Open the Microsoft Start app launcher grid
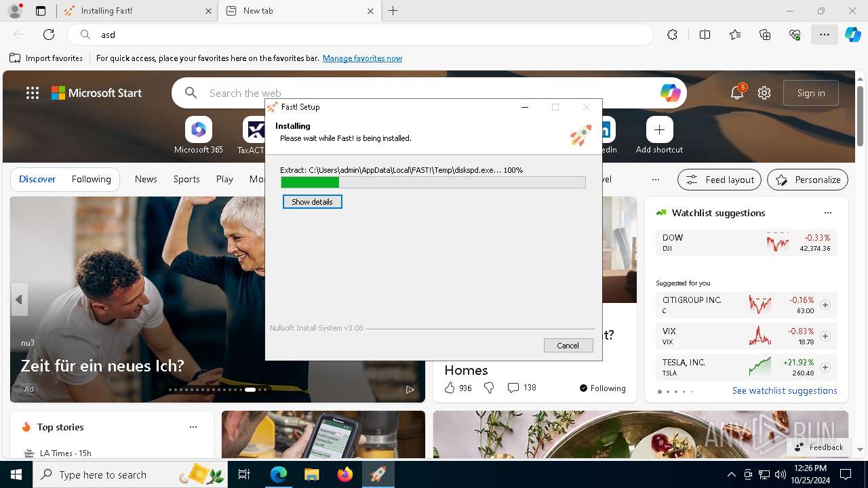This screenshot has height=488, width=868. (x=33, y=93)
